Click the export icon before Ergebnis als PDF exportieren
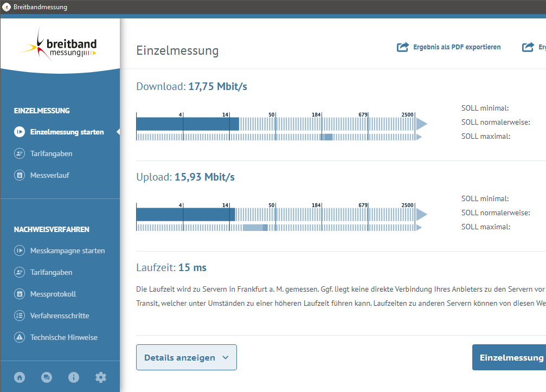This screenshot has width=546, height=392. [402, 47]
